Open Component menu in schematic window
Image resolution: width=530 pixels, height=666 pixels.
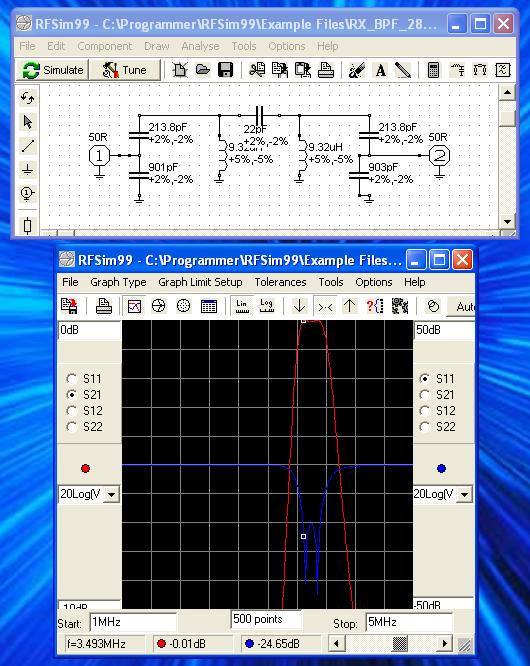[104, 46]
